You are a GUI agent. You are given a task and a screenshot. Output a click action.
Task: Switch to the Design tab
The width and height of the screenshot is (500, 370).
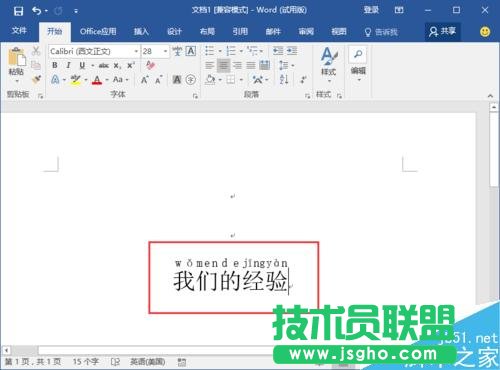pos(174,32)
